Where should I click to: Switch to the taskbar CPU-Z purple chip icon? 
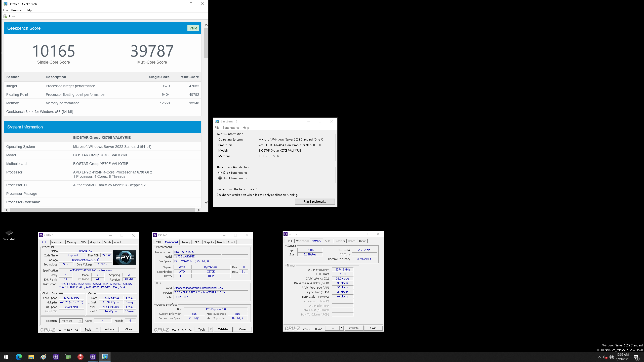click(x=93, y=357)
